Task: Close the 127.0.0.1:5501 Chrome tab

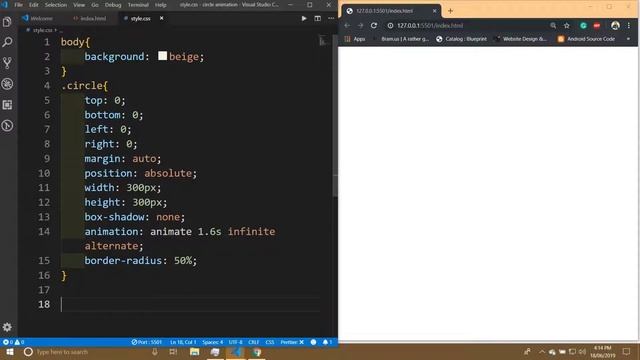Action: pos(434,11)
